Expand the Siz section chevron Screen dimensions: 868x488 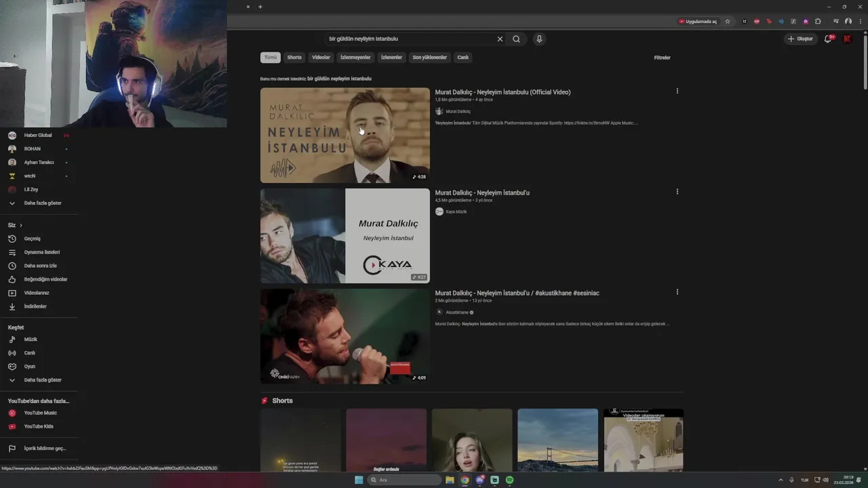21,225
